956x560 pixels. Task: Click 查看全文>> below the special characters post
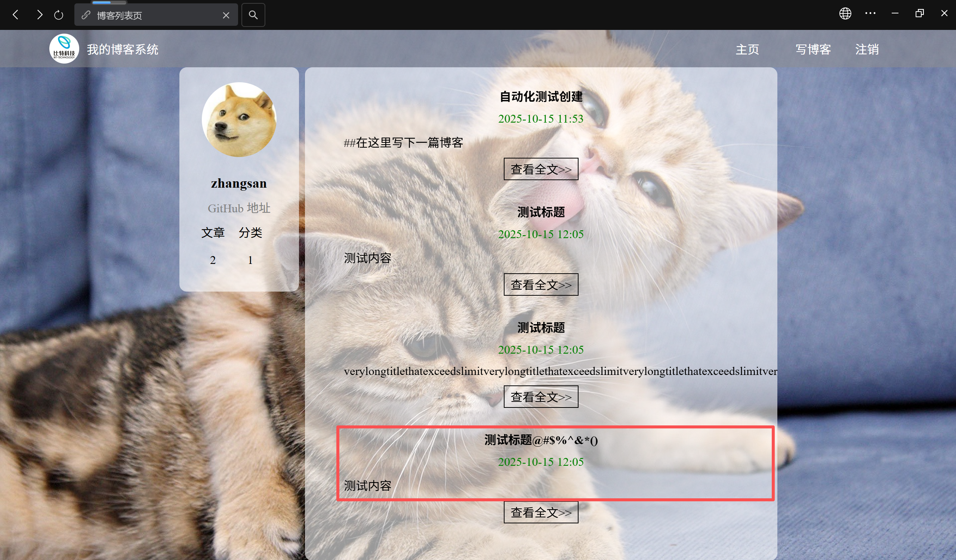[x=540, y=512]
